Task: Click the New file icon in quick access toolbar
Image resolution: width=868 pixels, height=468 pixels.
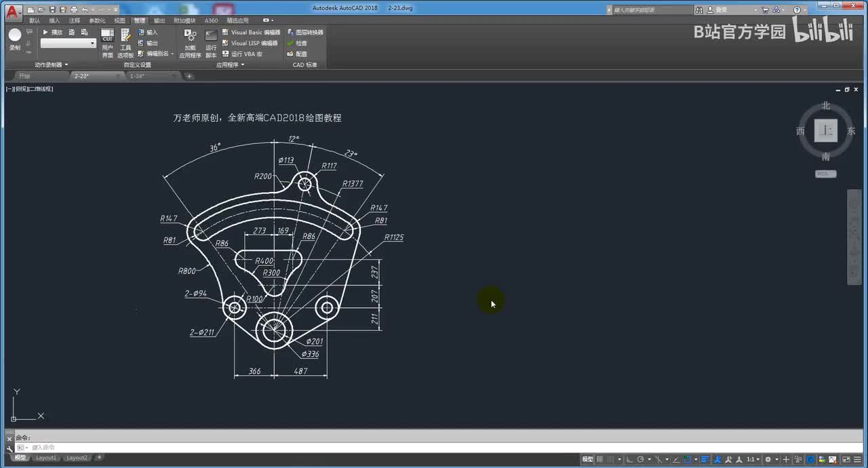Action: coord(31,9)
